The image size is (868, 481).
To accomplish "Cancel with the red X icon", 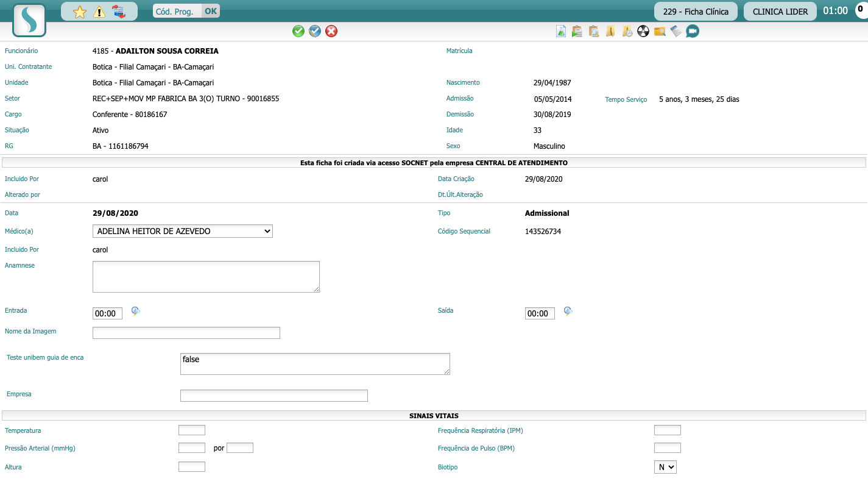I will [x=331, y=31].
